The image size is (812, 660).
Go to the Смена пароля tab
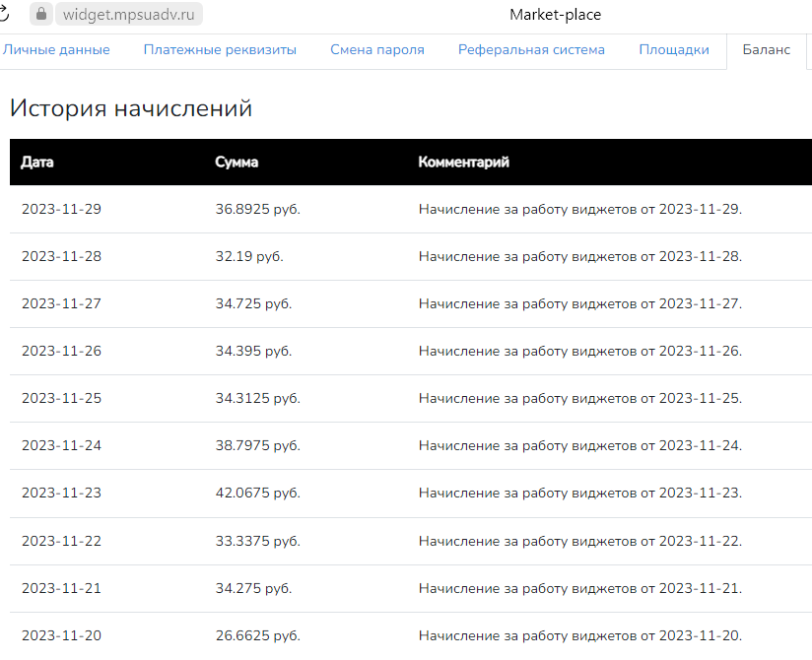[377, 50]
